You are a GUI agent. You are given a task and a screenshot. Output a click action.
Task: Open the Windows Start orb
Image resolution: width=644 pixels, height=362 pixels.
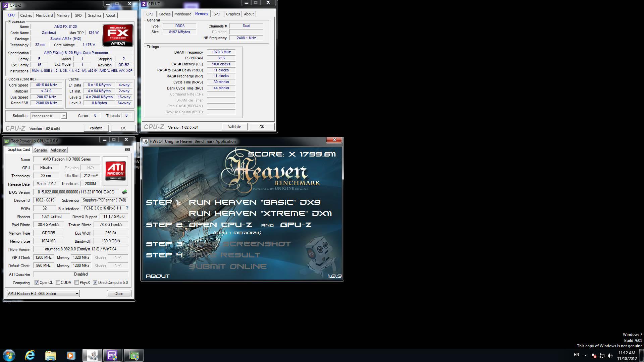click(9, 355)
